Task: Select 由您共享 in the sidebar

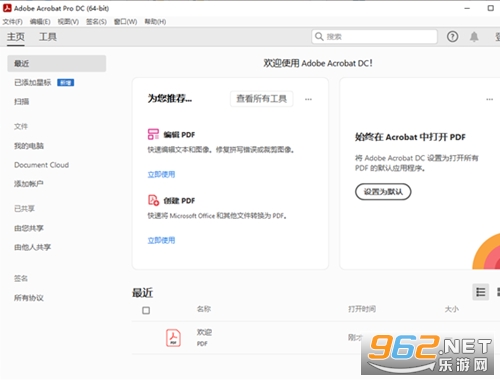Action: coord(29,228)
